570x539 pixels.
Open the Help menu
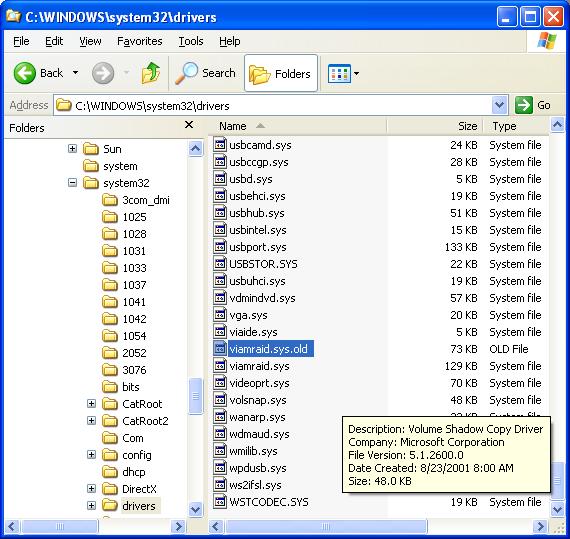[229, 41]
